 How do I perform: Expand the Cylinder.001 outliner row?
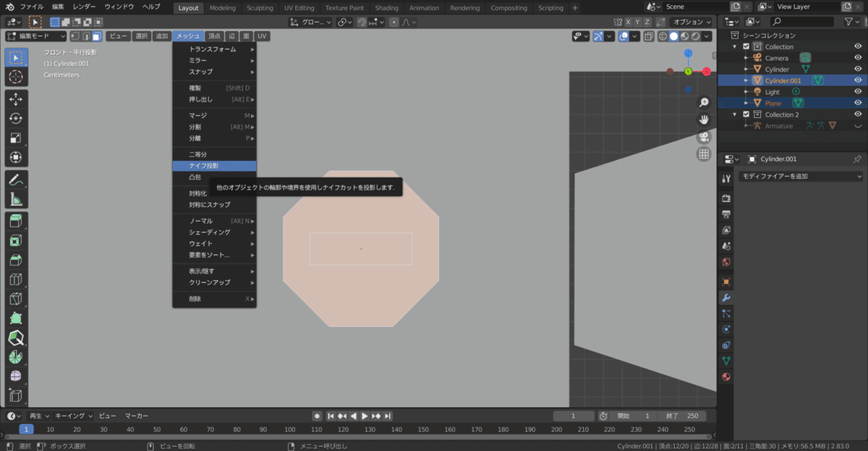(x=747, y=80)
